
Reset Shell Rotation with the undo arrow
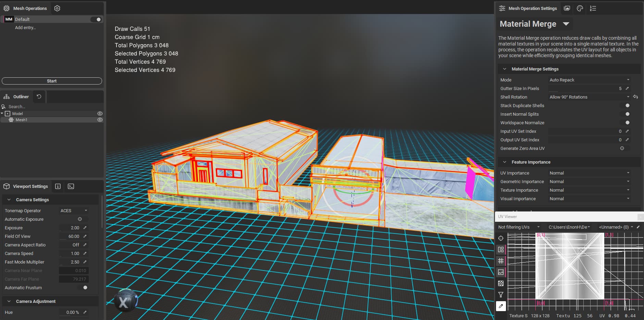(x=635, y=97)
